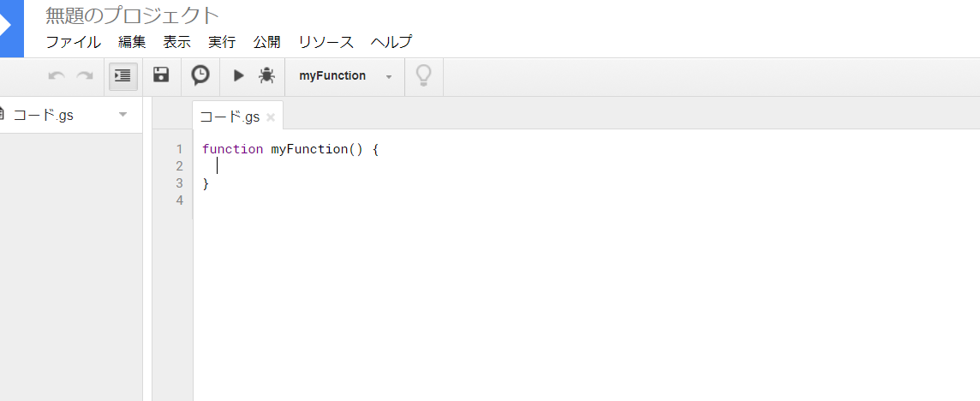Image resolution: width=980 pixels, height=401 pixels.
Task: Close the コード.gs editor tab
Action: 271,117
